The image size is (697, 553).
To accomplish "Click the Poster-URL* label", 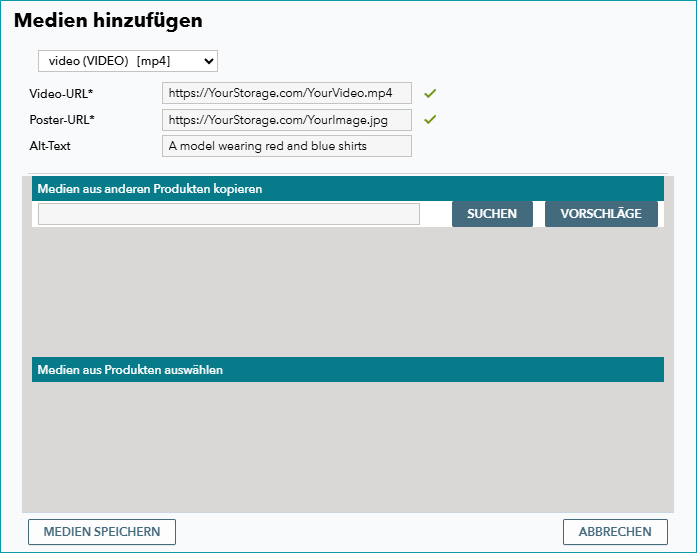I will coord(62,120).
